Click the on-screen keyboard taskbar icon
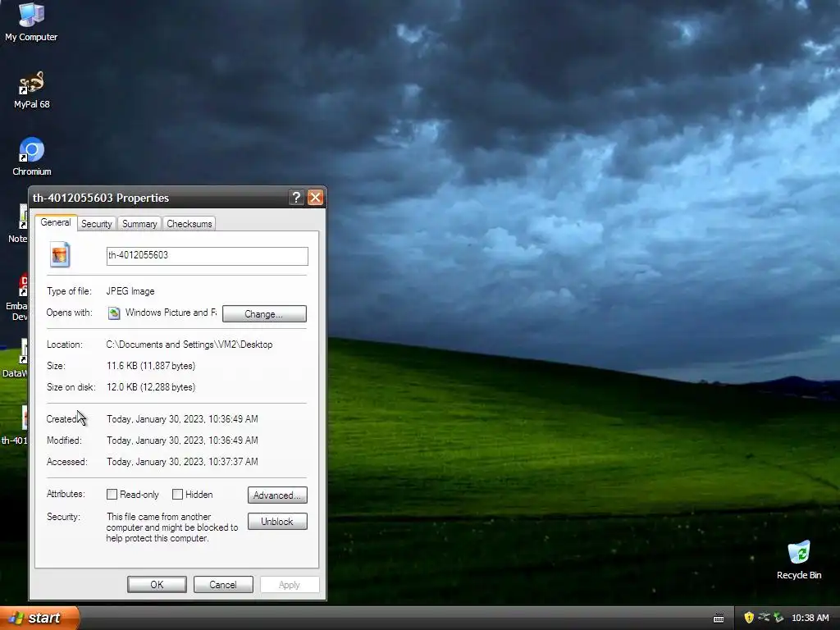840x630 pixels. point(719,619)
